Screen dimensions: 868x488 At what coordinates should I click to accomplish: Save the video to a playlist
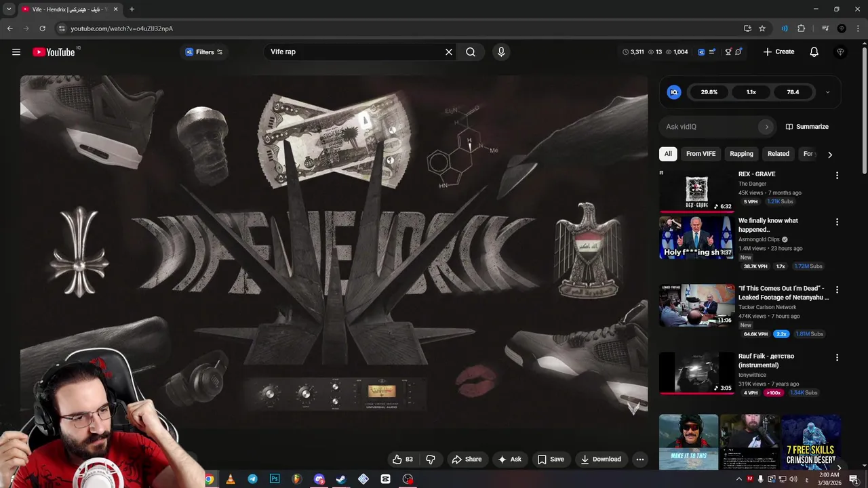[551, 460]
